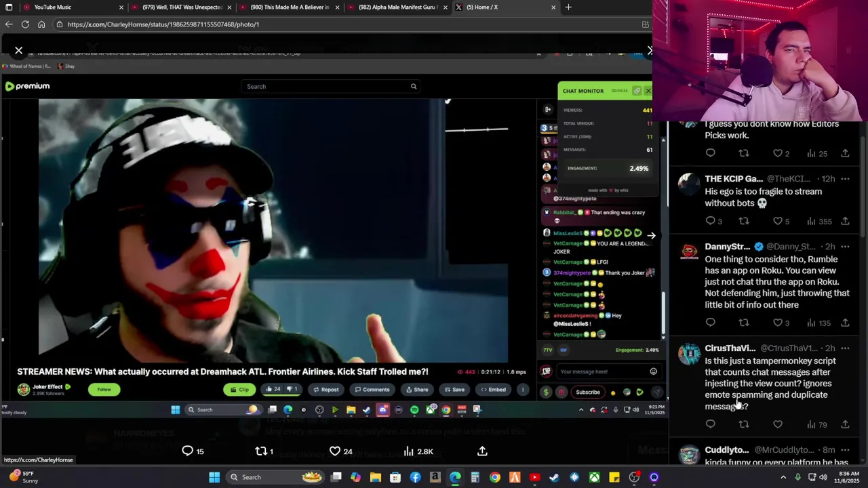This screenshot has height=488, width=868.
Task: Repost the KCIP Gaming reply
Action: click(744, 221)
